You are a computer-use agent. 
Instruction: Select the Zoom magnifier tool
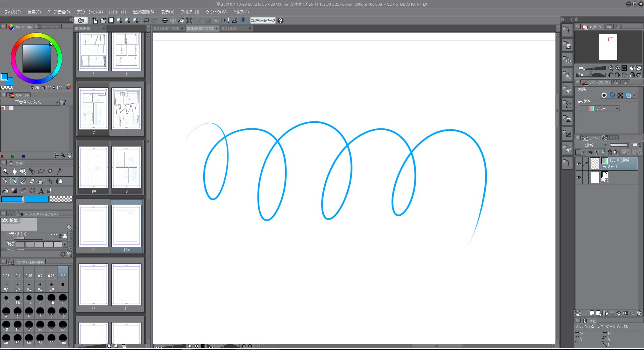[5, 171]
